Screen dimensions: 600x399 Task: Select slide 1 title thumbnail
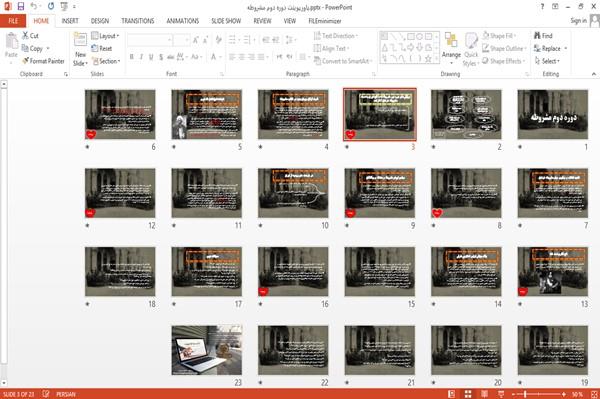coord(553,114)
